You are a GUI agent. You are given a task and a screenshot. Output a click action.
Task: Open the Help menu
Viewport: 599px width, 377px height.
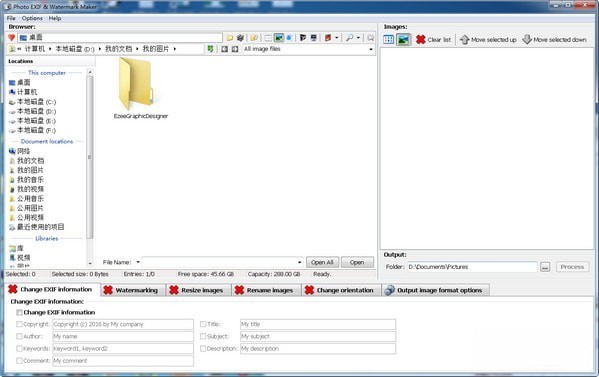(x=55, y=18)
